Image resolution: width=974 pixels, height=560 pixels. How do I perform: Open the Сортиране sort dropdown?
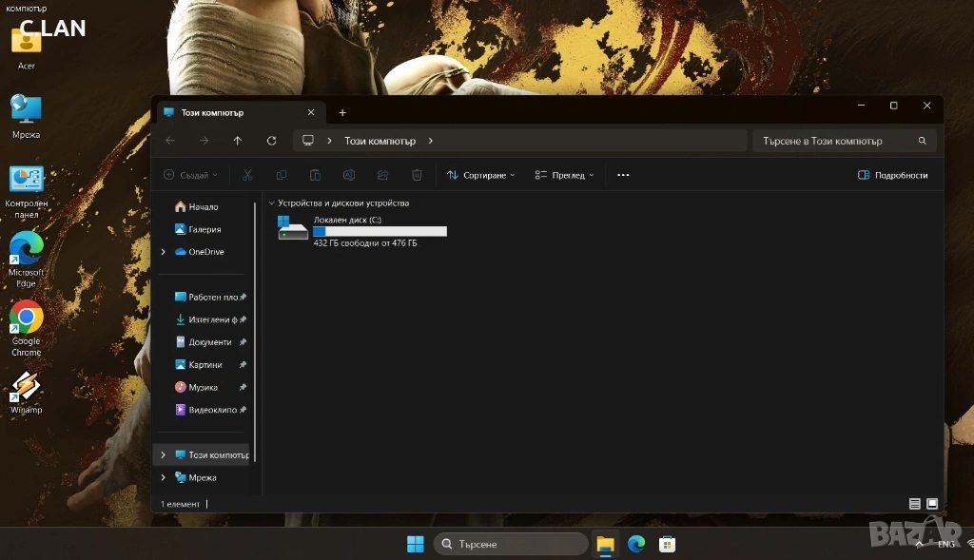(482, 175)
